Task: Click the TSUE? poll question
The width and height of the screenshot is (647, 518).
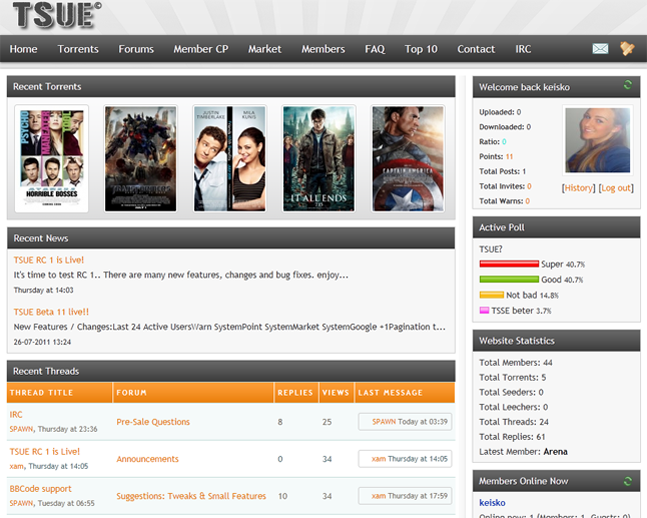Action: (491, 249)
